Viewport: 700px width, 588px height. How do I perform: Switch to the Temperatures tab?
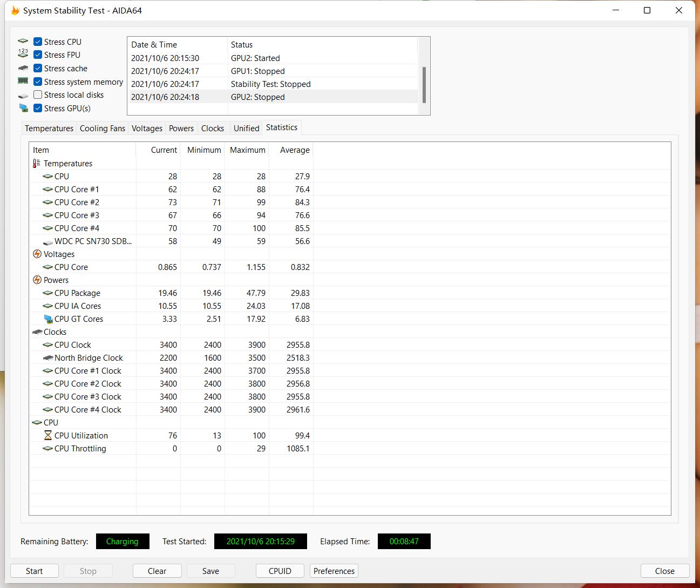pyautogui.click(x=49, y=129)
